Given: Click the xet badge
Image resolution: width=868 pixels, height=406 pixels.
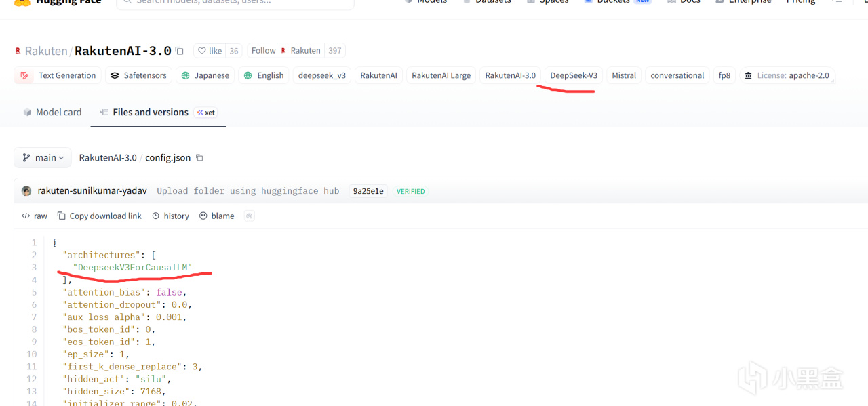Looking at the screenshot, I should [x=206, y=113].
